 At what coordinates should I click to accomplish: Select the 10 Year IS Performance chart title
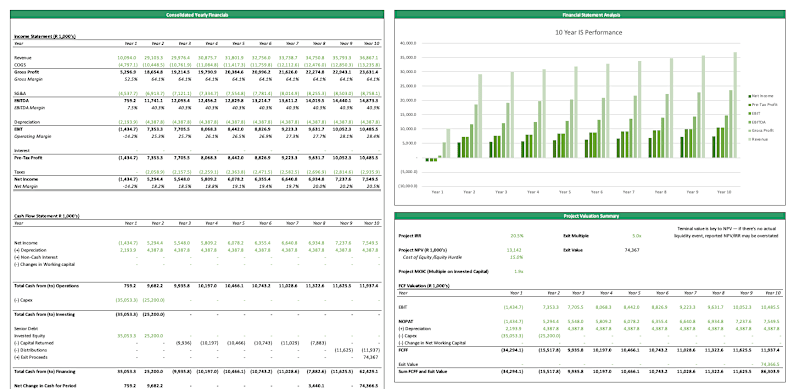coord(588,32)
